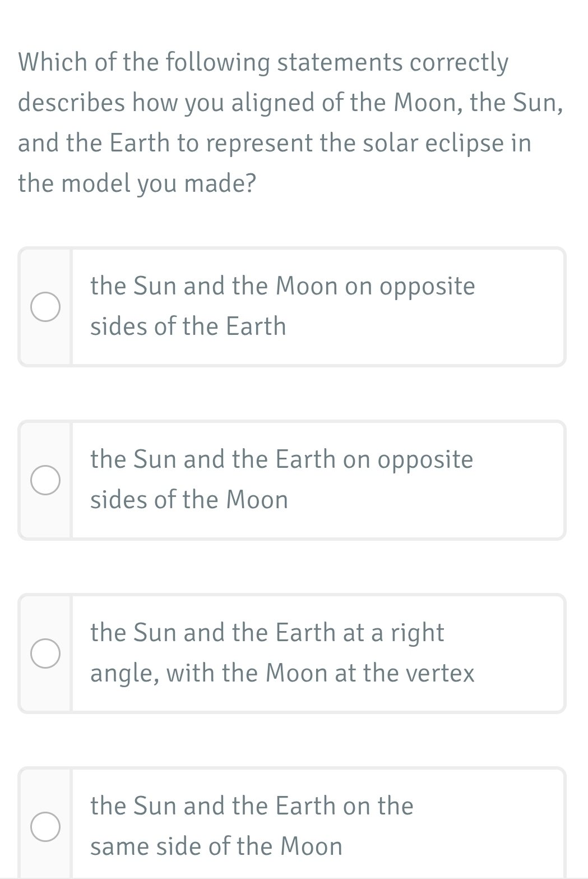Select radio for Sun and Moon opposite Earth

click(x=45, y=307)
